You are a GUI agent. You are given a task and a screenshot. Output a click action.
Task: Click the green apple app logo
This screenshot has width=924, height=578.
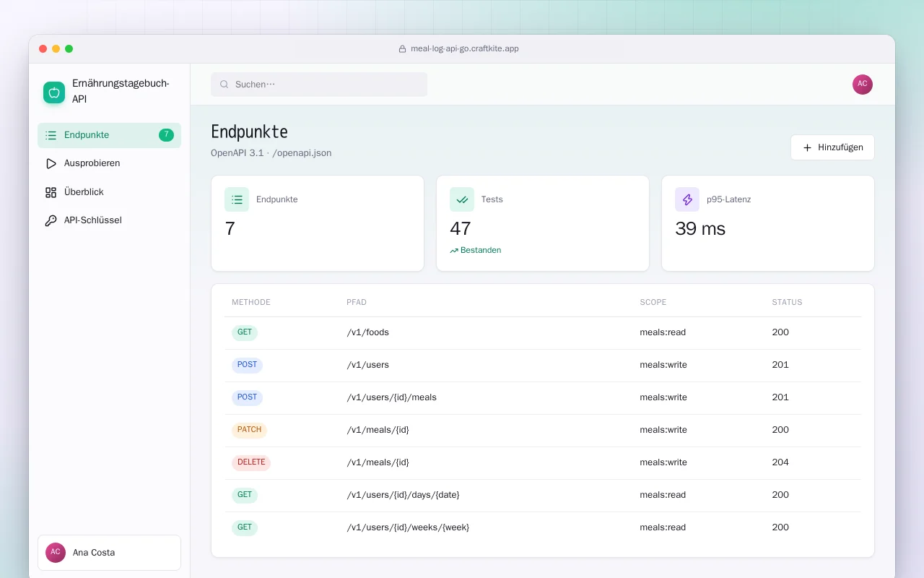(x=54, y=92)
